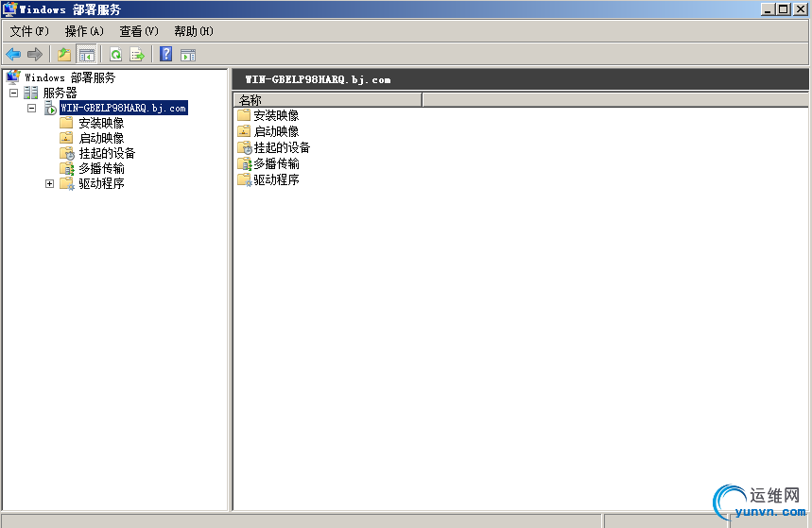
Task: Click the 挂起的设备 folder icon in right pane
Action: [245, 147]
